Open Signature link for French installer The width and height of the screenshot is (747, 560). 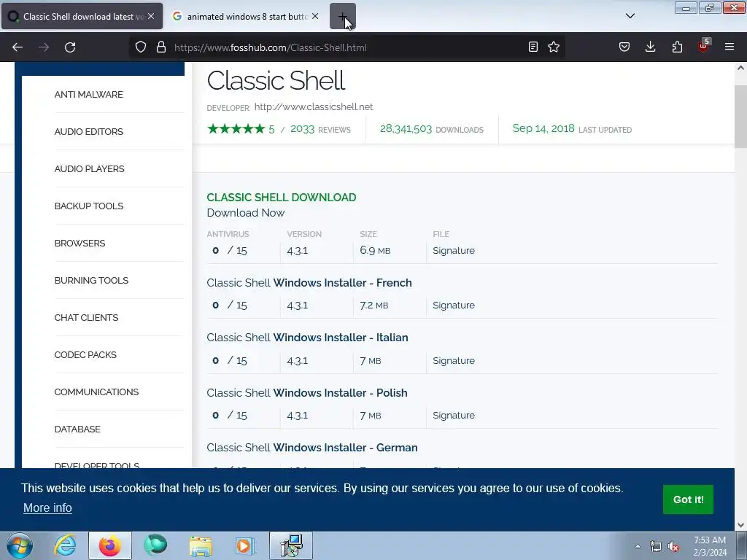(454, 306)
